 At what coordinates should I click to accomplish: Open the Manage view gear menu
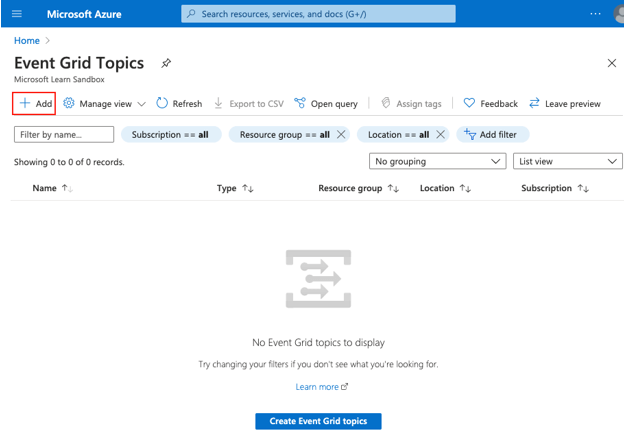(x=105, y=104)
